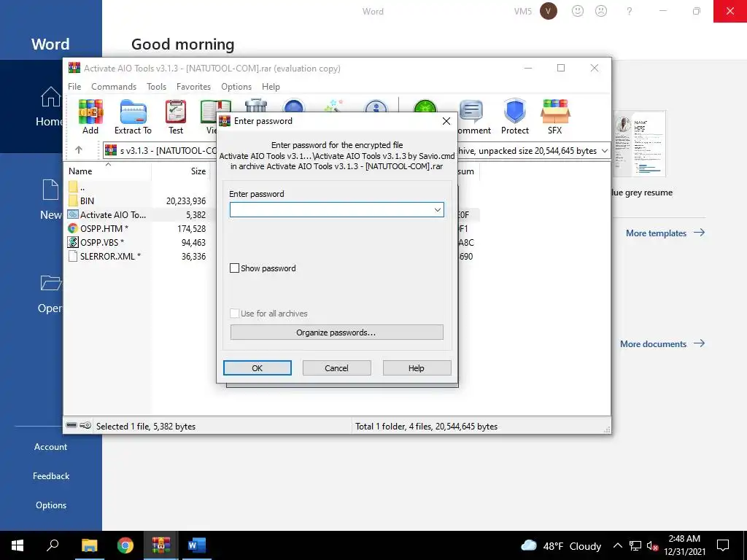747x560 pixels.
Task: Open the More documents link in Word
Action: point(662,344)
